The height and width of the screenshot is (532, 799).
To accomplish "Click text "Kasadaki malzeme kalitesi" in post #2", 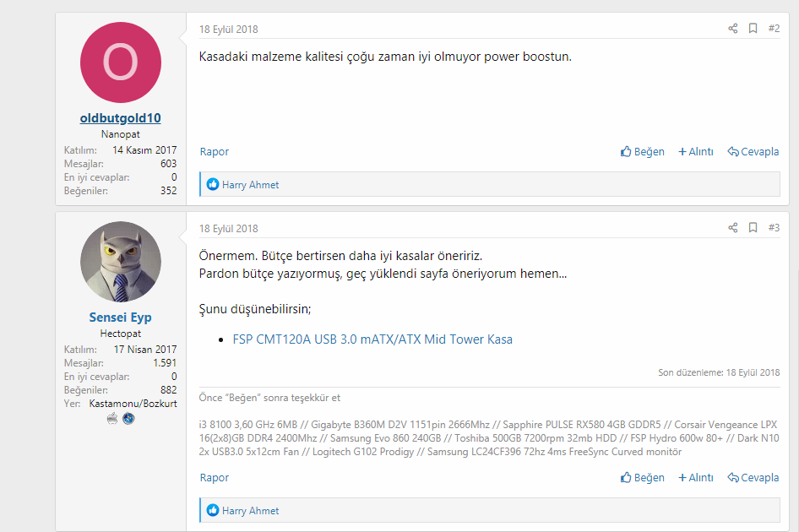I will [270, 57].
